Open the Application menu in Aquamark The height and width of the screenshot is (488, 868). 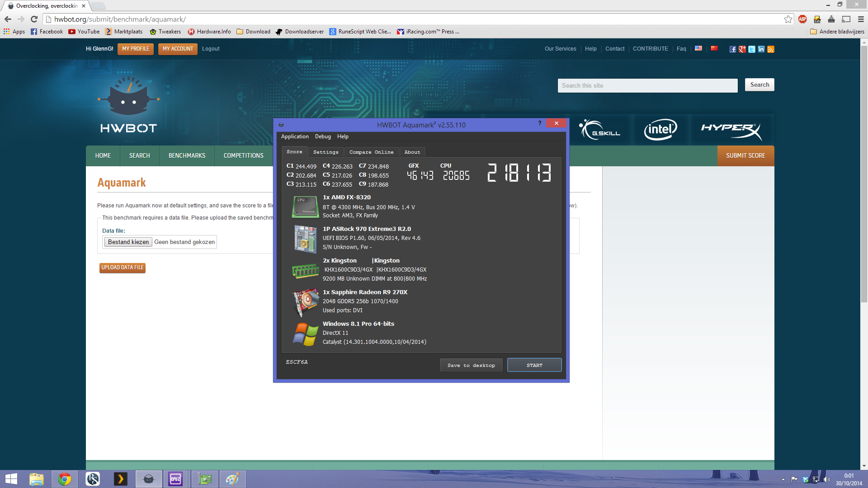point(295,136)
